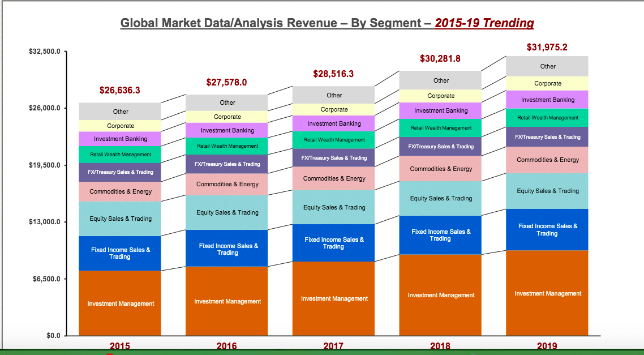This screenshot has width=644, height=355.
Task: Click the 2019 Fixed Income Sales & Trading segment
Action: pos(547,230)
